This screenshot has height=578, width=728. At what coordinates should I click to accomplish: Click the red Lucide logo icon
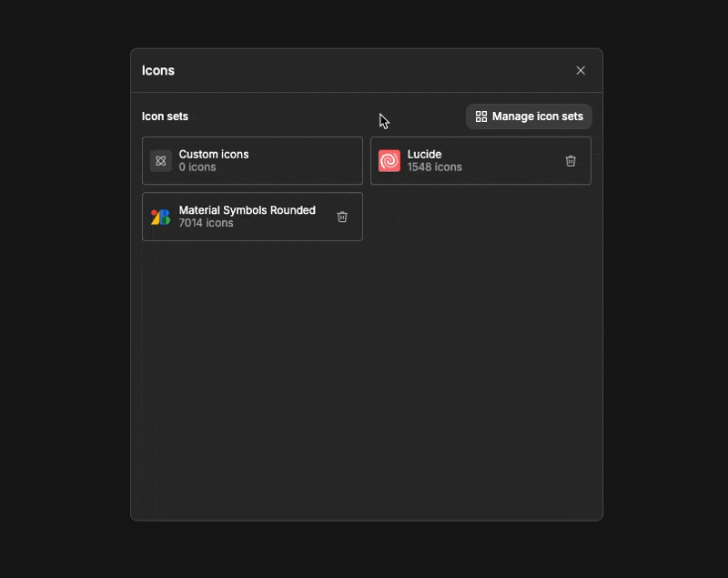[389, 160]
